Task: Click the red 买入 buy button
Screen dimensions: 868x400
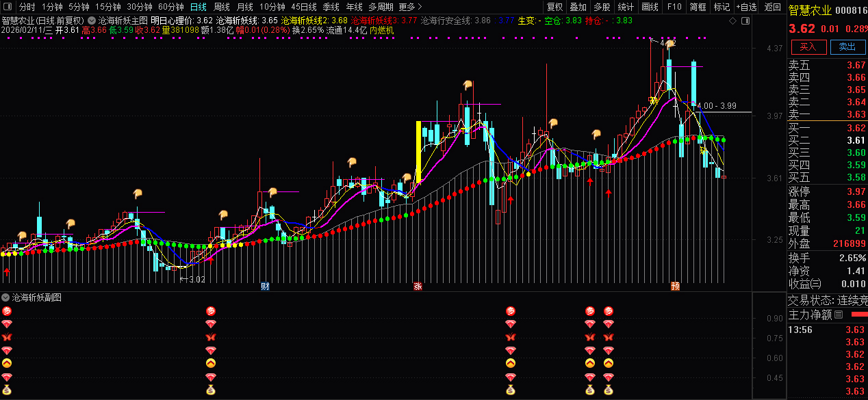Action: [x=808, y=46]
